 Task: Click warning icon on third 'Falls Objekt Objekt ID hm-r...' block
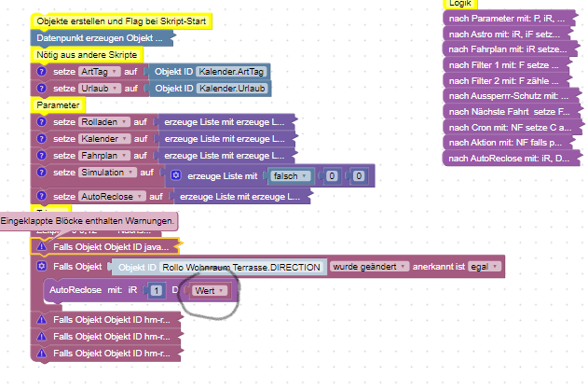point(42,354)
